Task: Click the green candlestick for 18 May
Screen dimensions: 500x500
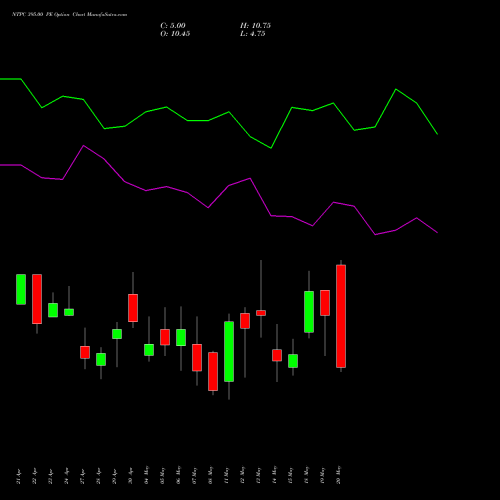Action: 309,312
